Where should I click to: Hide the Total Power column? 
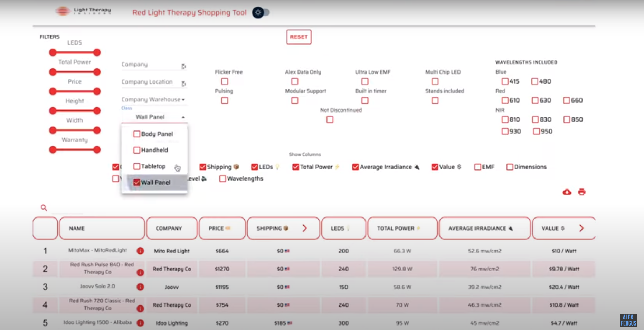pyautogui.click(x=295, y=167)
